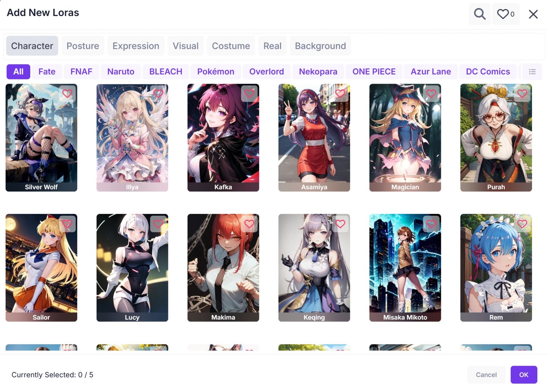547x392 pixels.
Task: Like the Makima card heart icon
Action: pos(249,224)
